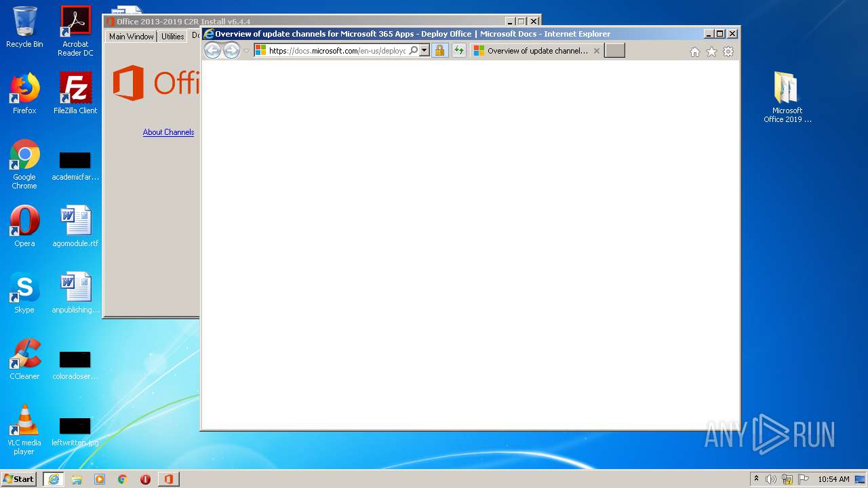Launch FileZilla Client shortcut
Viewport: 868px width, 488px height.
(x=75, y=94)
